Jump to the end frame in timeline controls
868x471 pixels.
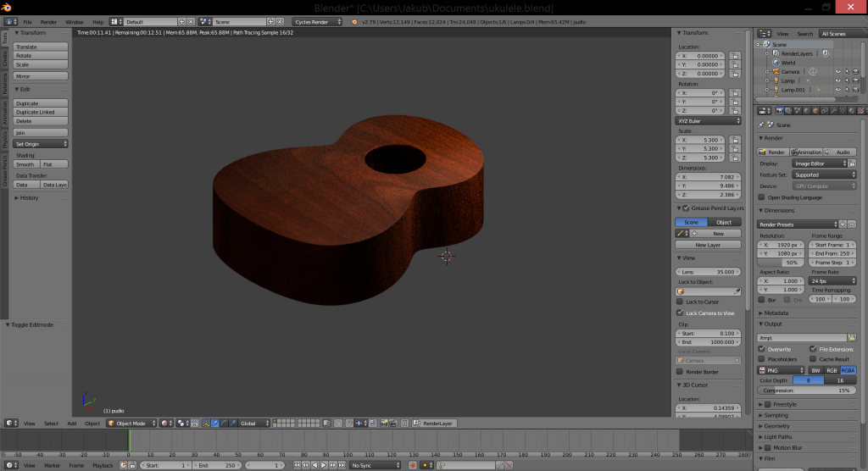click(342, 465)
